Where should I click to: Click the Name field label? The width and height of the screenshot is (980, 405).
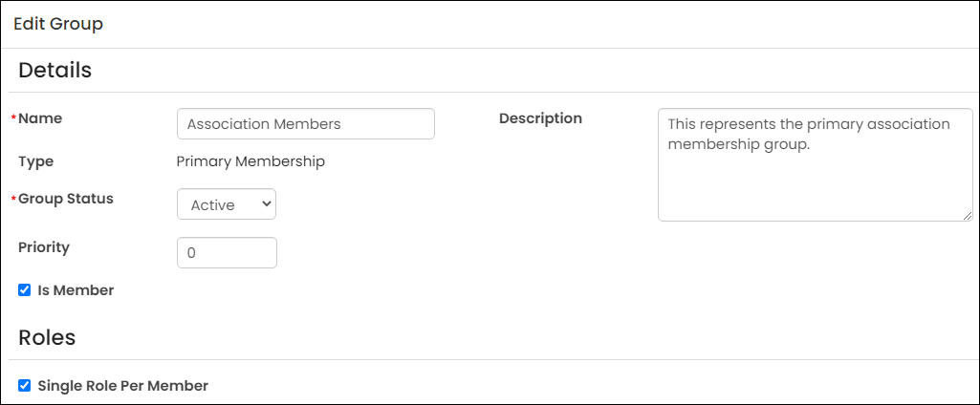[40, 117]
